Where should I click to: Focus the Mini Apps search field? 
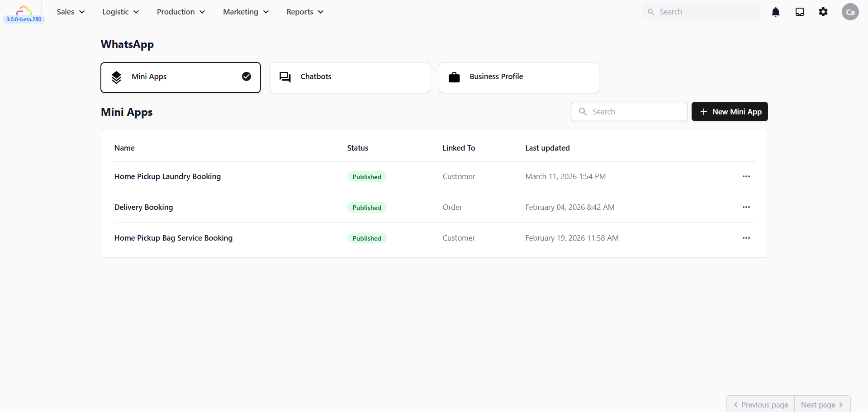pyautogui.click(x=629, y=111)
